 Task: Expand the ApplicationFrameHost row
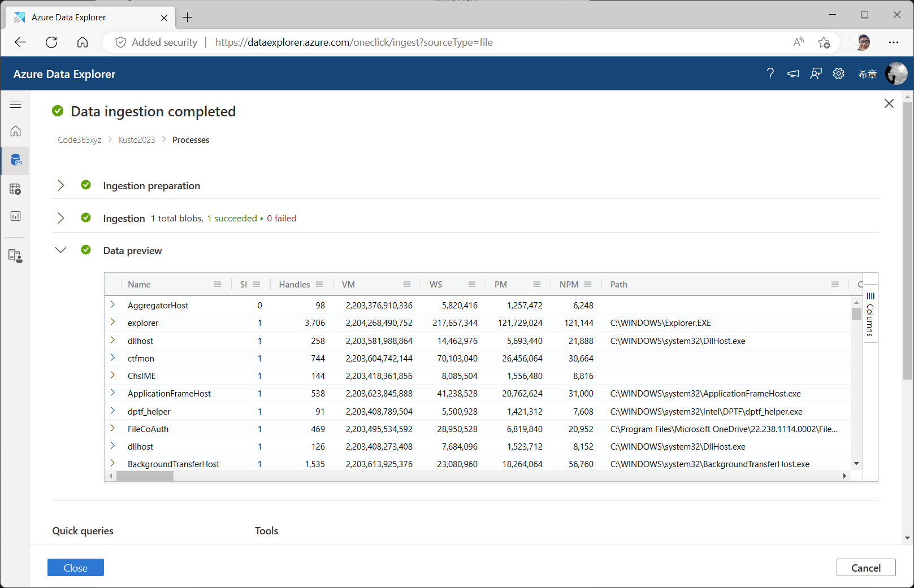(x=112, y=393)
